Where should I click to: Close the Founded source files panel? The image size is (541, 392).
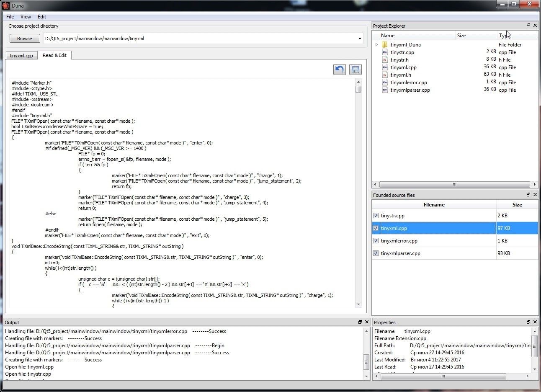[535, 195]
